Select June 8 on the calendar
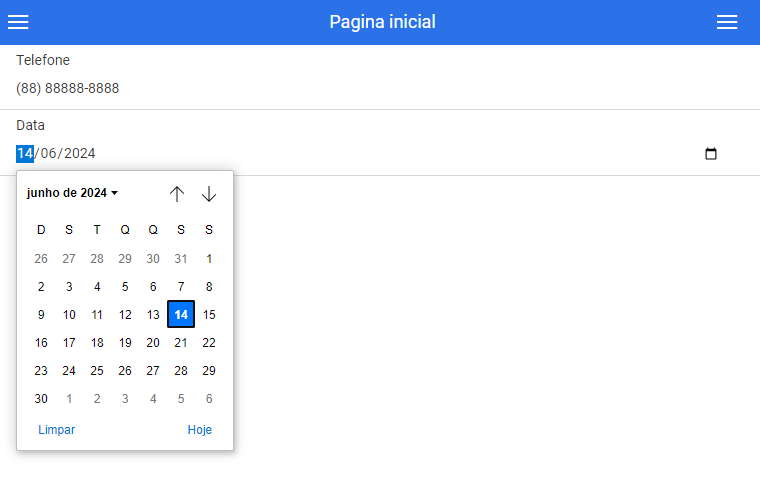 tap(209, 287)
